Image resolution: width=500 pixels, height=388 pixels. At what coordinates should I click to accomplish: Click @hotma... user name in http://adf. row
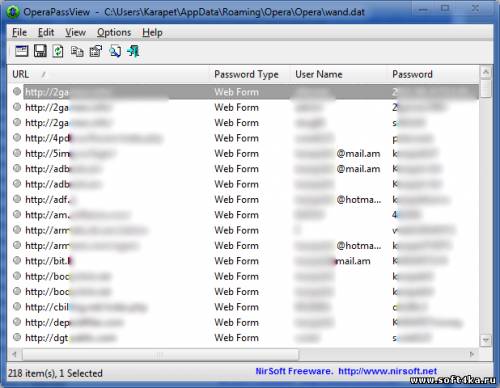coord(359,199)
